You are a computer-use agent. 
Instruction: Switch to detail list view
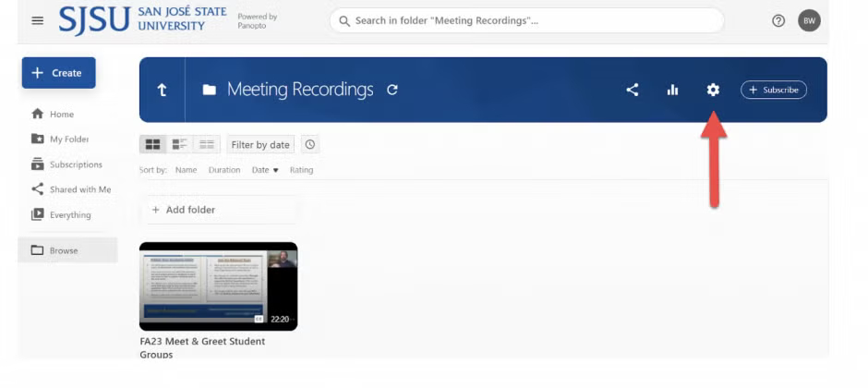point(180,144)
